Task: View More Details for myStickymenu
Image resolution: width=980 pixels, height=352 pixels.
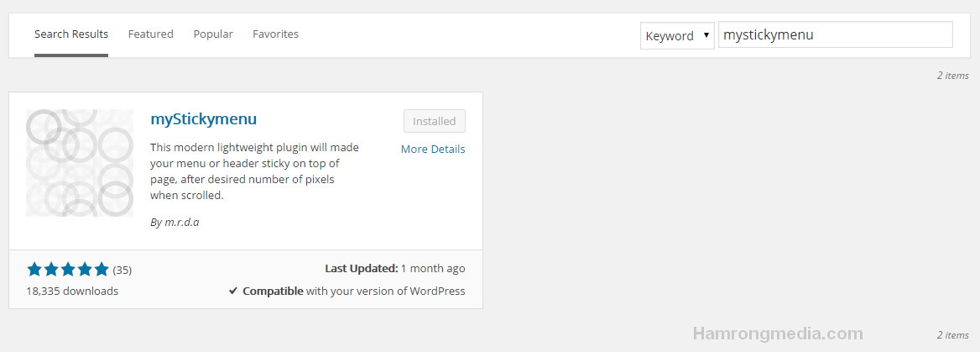Action: [x=433, y=149]
